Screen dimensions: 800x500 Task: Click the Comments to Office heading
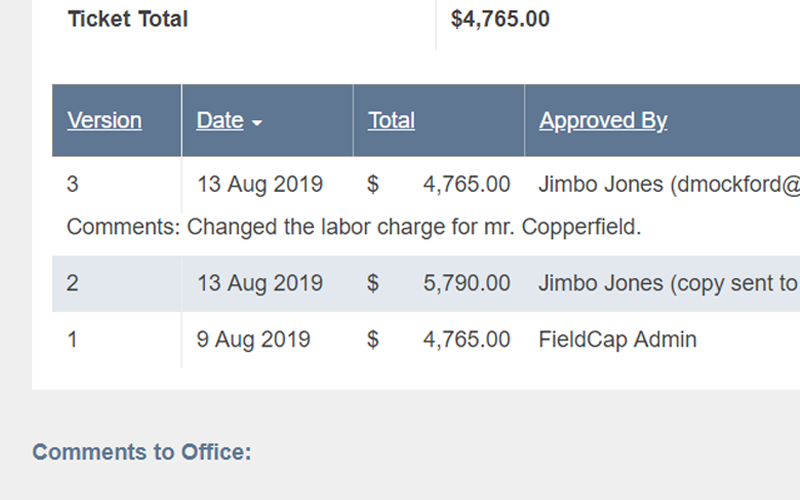[x=142, y=452]
